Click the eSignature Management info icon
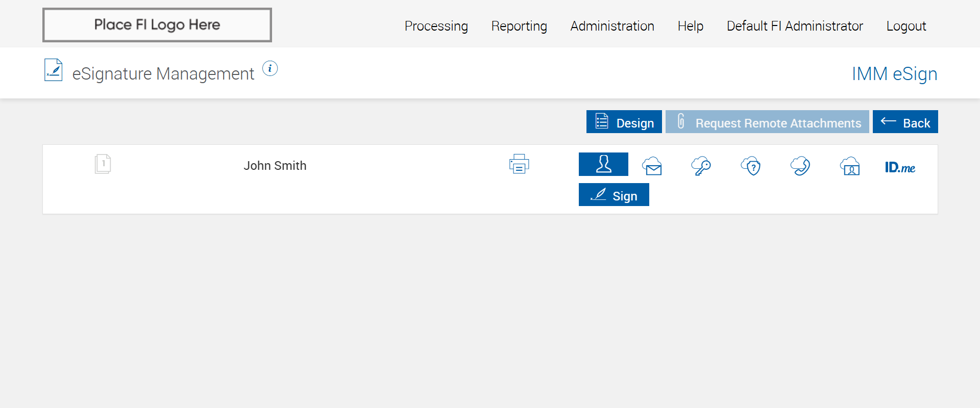Viewport: 980px width, 408px height. [x=270, y=68]
